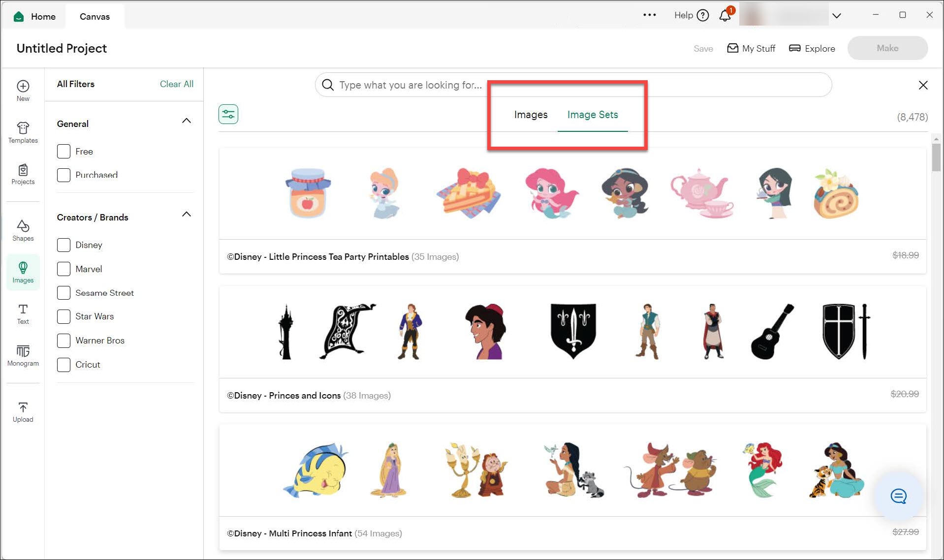944x560 pixels.
Task: Collapse the General filter section
Action: pyautogui.click(x=186, y=121)
